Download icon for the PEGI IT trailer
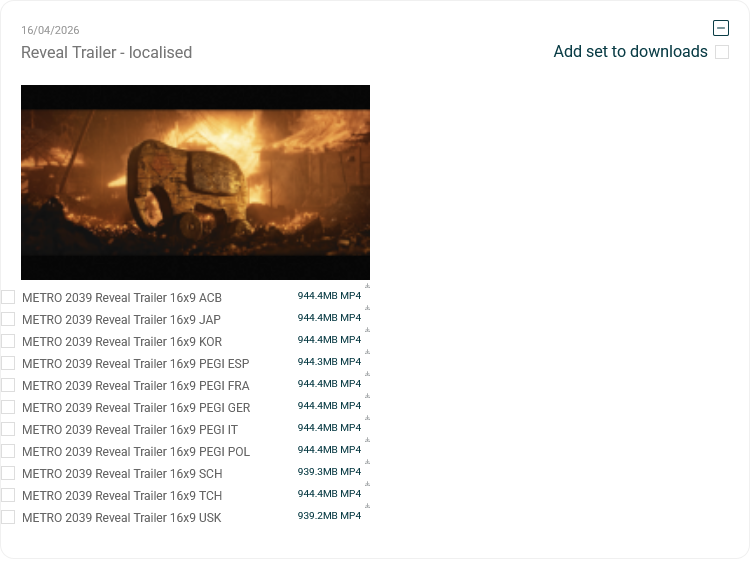The width and height of the screenshot is (750, 579). (x=367, y=418)
